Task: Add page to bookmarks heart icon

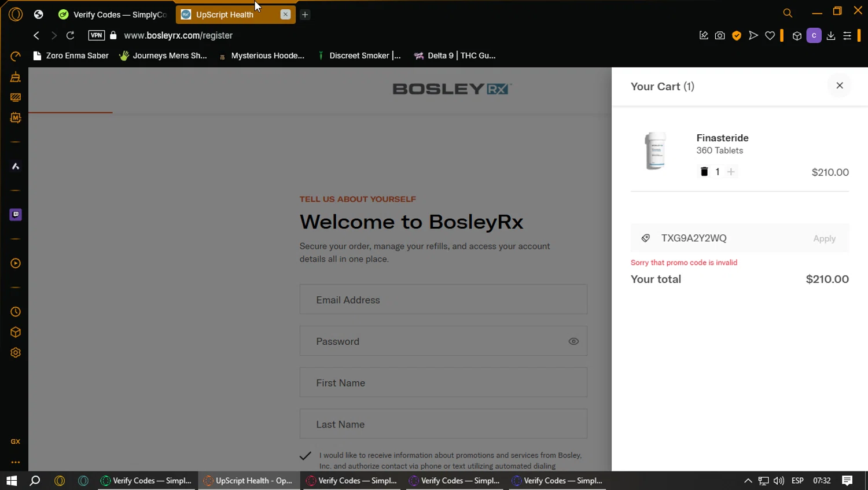Action: click(x=770, y=35)
